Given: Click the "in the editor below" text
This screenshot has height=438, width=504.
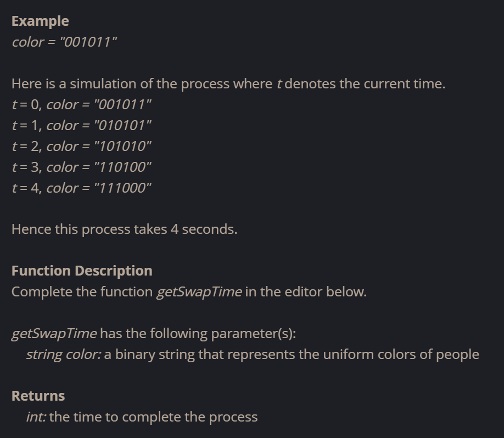Looking at the screenshot, I should point(306,292).
